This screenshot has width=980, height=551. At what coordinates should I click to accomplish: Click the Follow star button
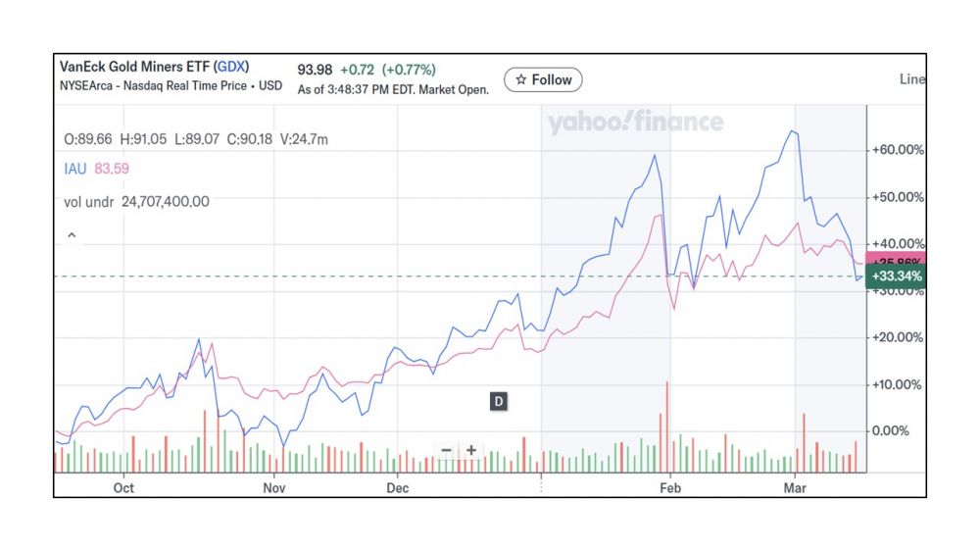[543, 79]
